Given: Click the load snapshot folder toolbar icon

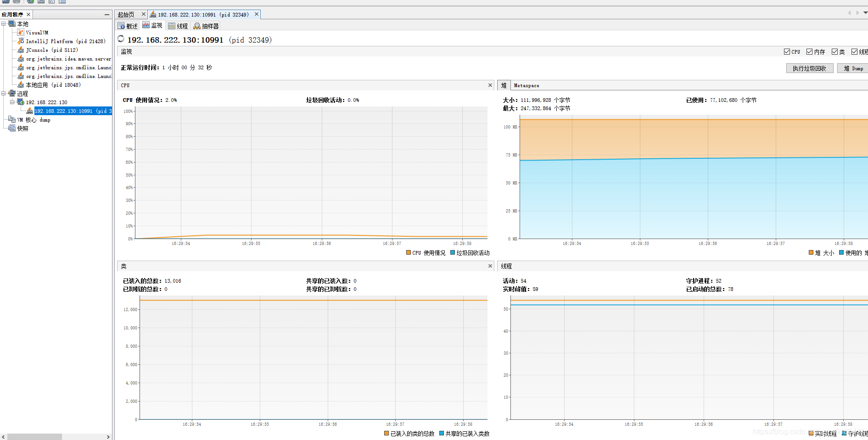Looking at the screenshot, I should click(x=6, y=2).
